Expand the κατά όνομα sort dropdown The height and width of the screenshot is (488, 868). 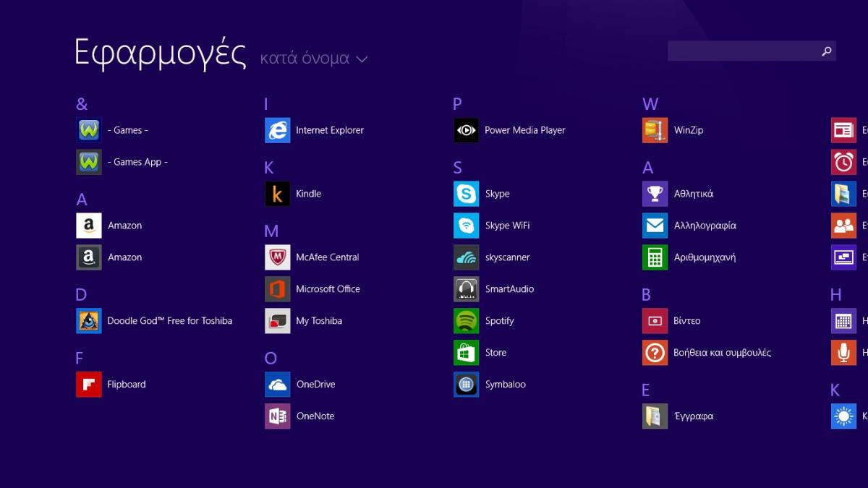pyautogui.click(x=314, y=59)
